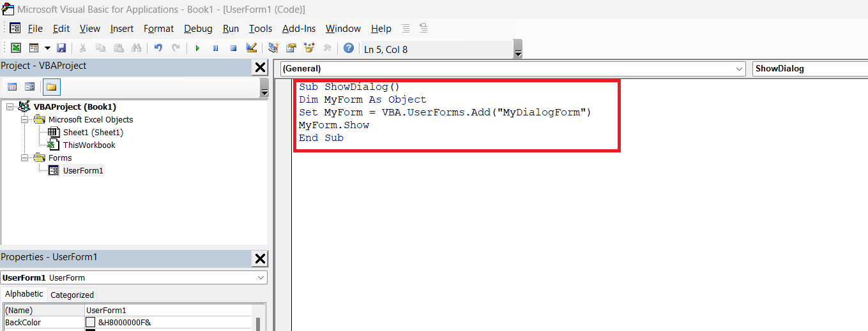Open the UserForm1 object selector in Properties

pos(133,277)
